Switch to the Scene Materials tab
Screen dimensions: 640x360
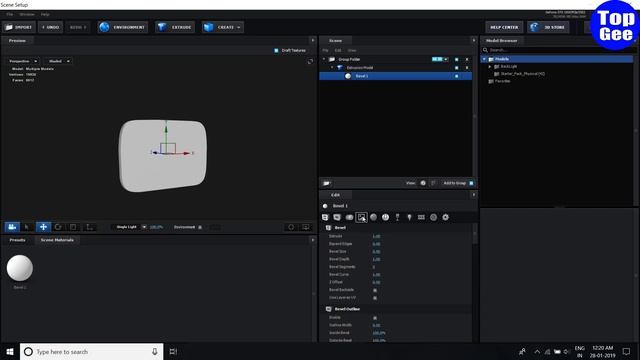click(x=57, y=240)
